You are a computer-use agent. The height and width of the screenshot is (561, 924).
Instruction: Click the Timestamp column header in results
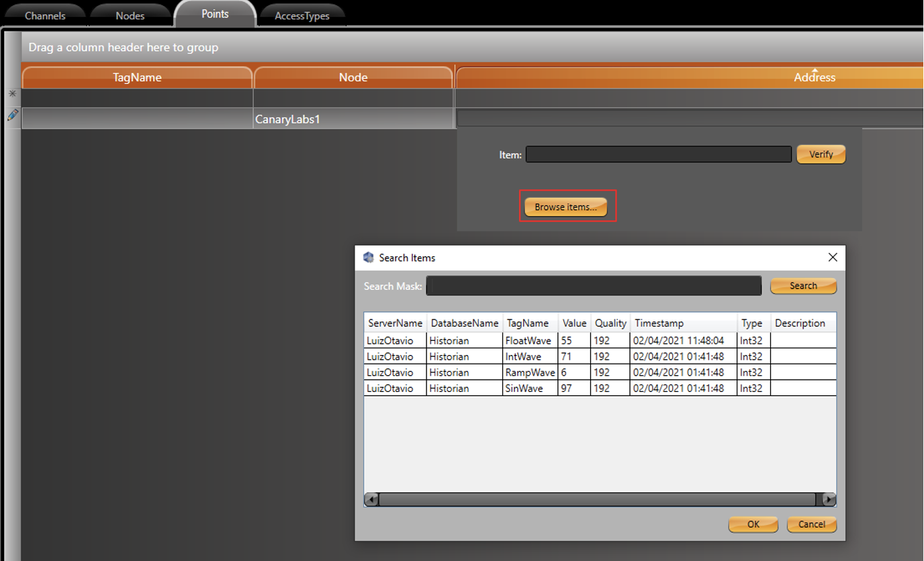point(683,323)
